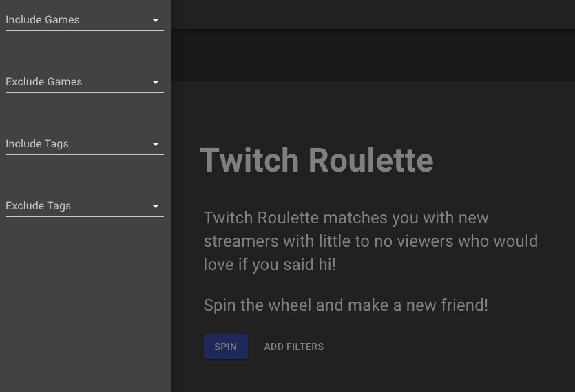Click the Include Tags dropdown arrow
Screen dimensions: 575x392
point(156,145)
